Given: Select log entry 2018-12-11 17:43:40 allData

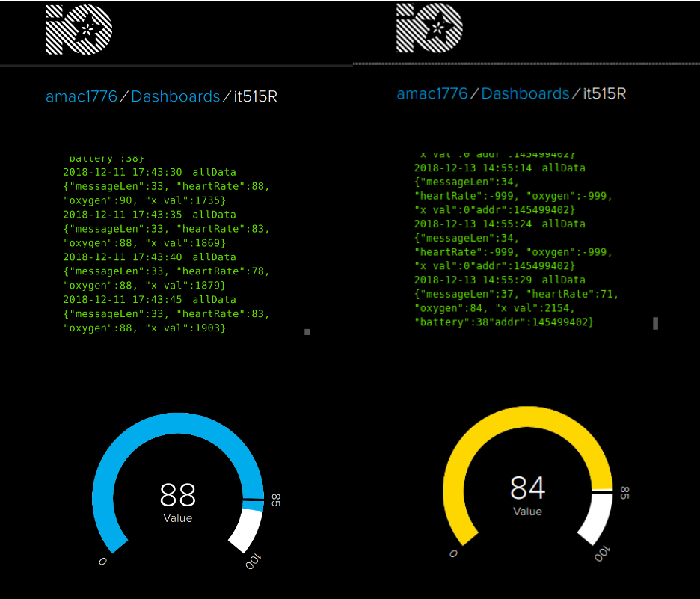Looking at the screenshot, I should pos(150,257).
